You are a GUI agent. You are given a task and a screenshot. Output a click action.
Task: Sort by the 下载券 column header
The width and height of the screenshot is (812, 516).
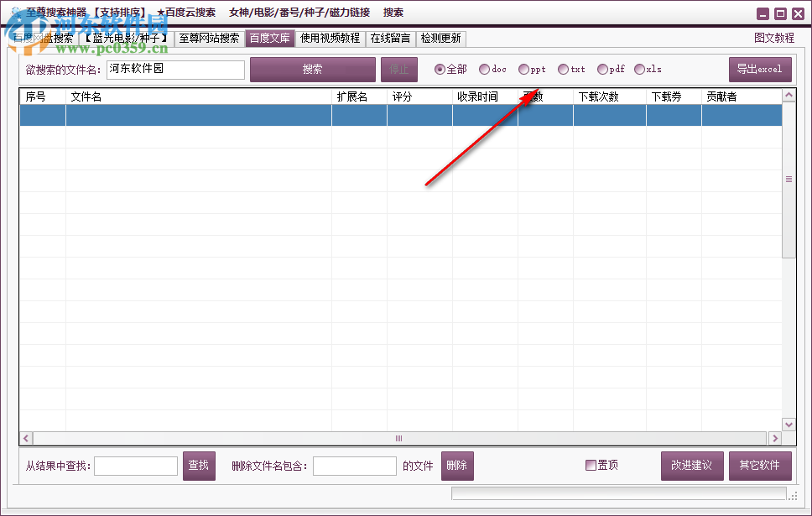pyautogui.click(x=674, y=96)
